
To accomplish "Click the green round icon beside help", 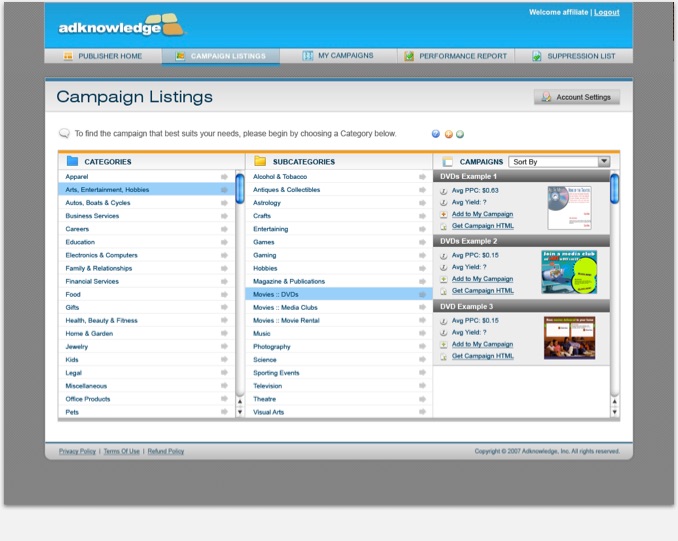I will (460, 134).
